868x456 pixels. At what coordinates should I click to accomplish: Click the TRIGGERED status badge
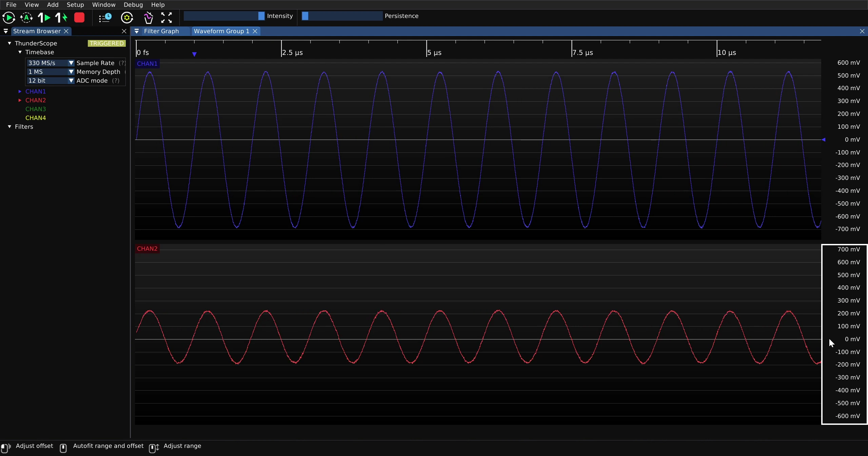coord(107,43)
